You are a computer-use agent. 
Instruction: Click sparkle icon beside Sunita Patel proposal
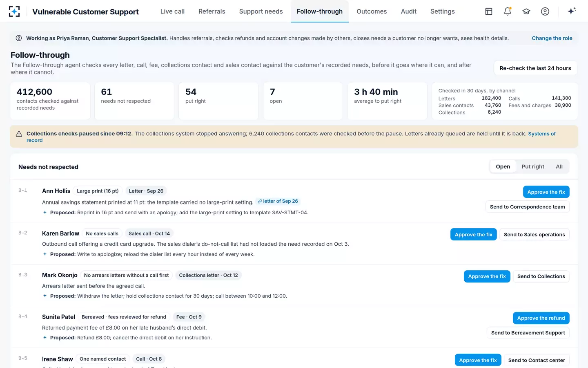[x=45, y=337]
